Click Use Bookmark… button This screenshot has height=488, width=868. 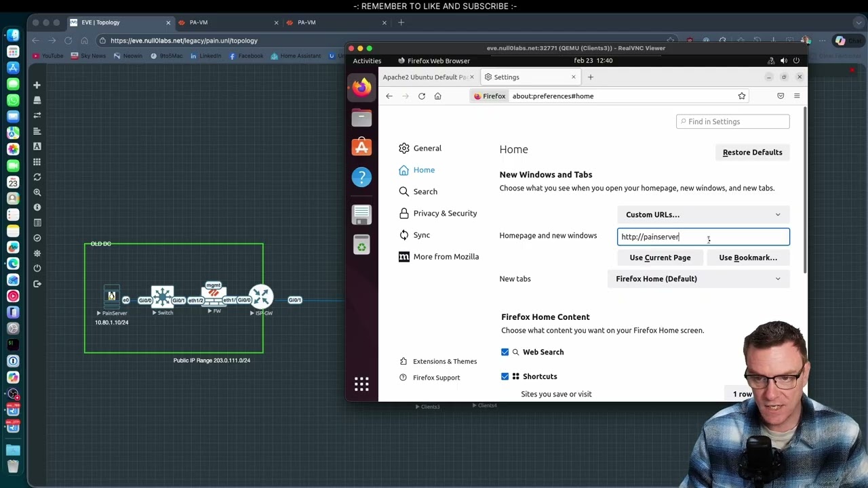(x=748, y=258)
